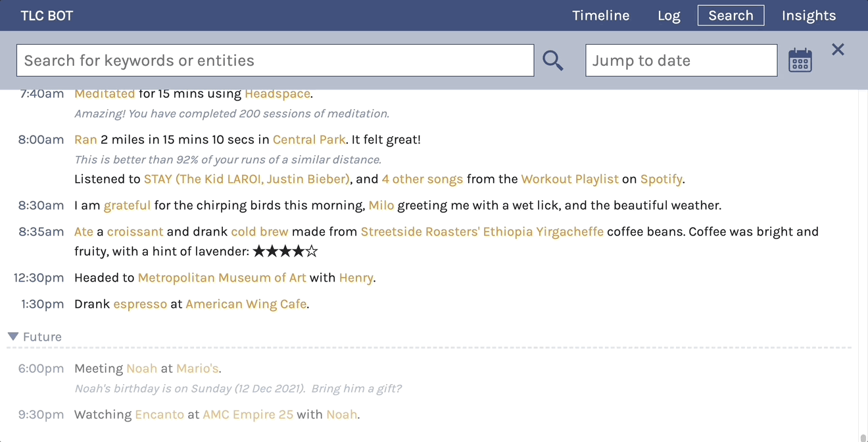The height and width of the screenshot is (442, 868).
Task: Click the 7:40am timestamp
Action: tap(42, 93)
